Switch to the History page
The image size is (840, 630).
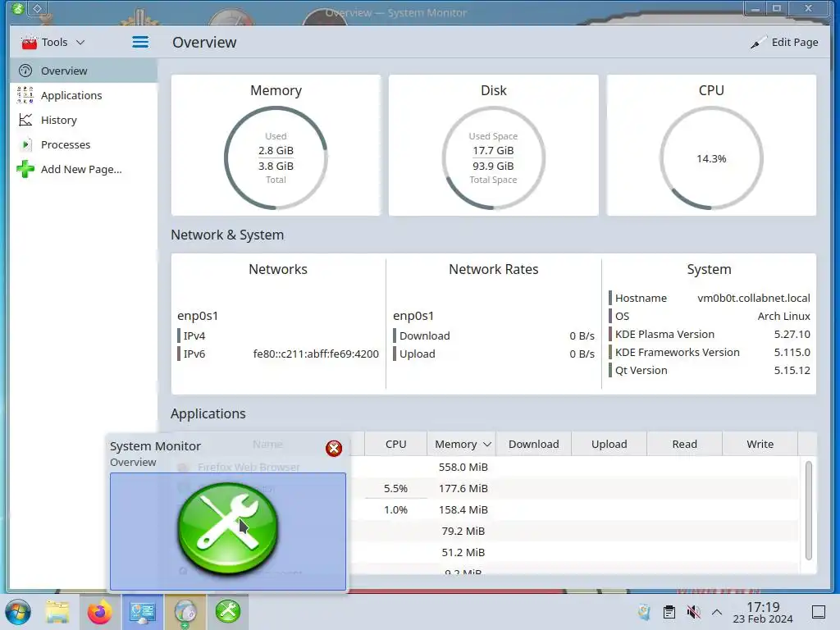pos(83,120)
